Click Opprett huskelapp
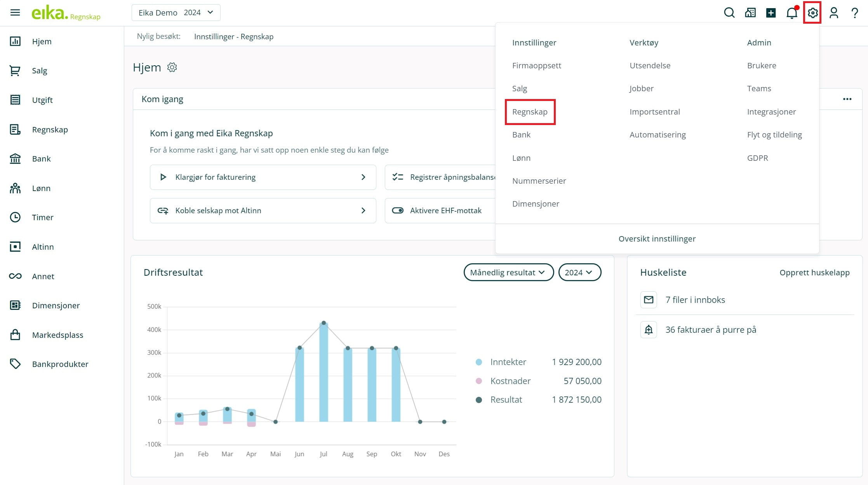The image size is (868, 485). (x=814, y=272)
